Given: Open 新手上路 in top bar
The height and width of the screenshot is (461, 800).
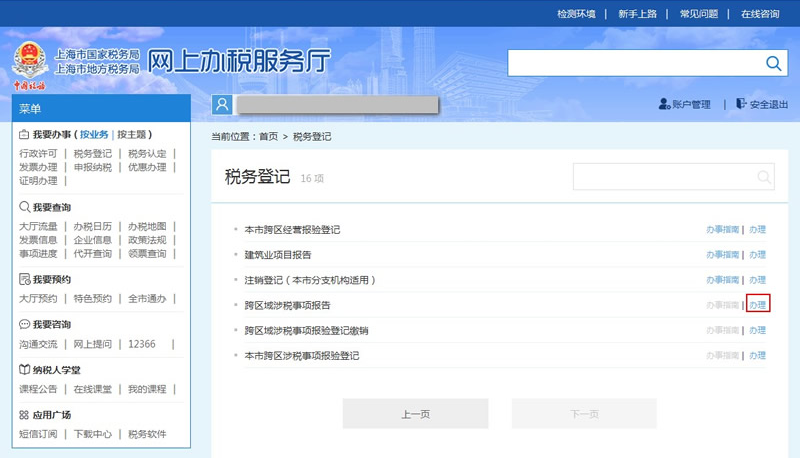Looking at the screenshot, I should (637, 14).
